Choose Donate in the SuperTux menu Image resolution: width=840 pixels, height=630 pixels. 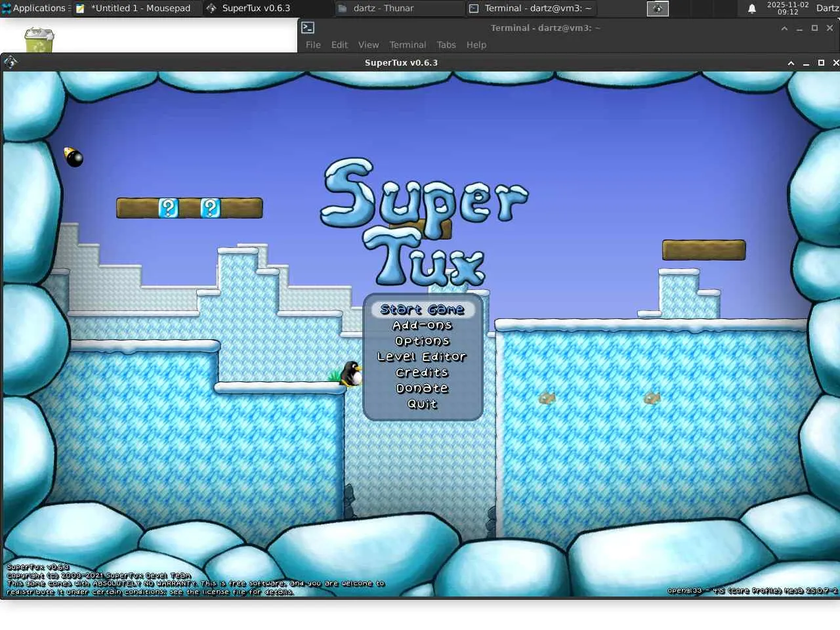point(423,388)
